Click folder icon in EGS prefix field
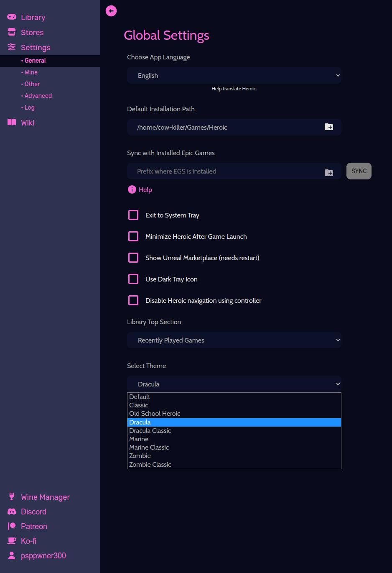392x573 pixels. click(329, 172)
